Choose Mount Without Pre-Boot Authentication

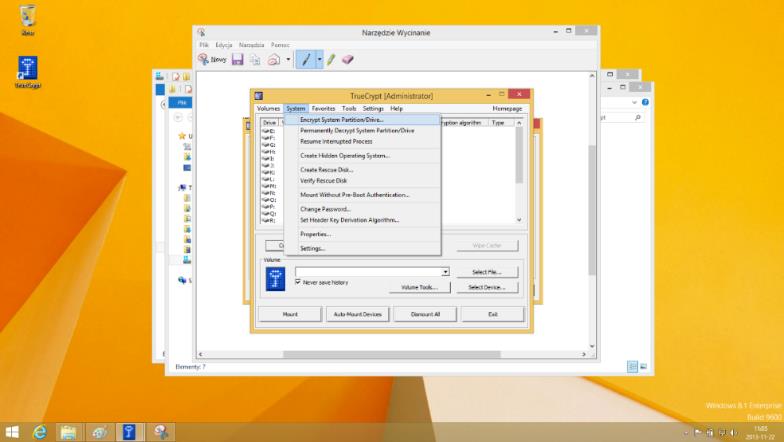tap(362, 195)
